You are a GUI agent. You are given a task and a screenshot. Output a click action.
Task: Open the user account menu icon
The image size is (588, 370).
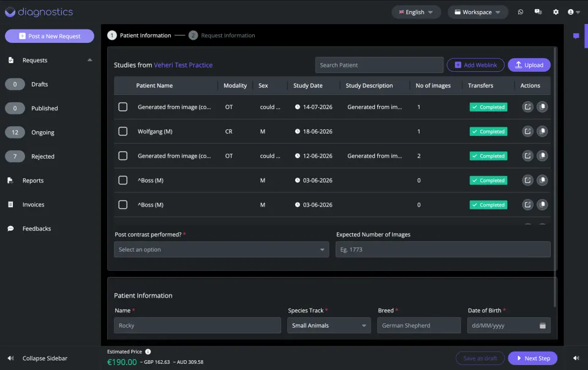point(574,12)
